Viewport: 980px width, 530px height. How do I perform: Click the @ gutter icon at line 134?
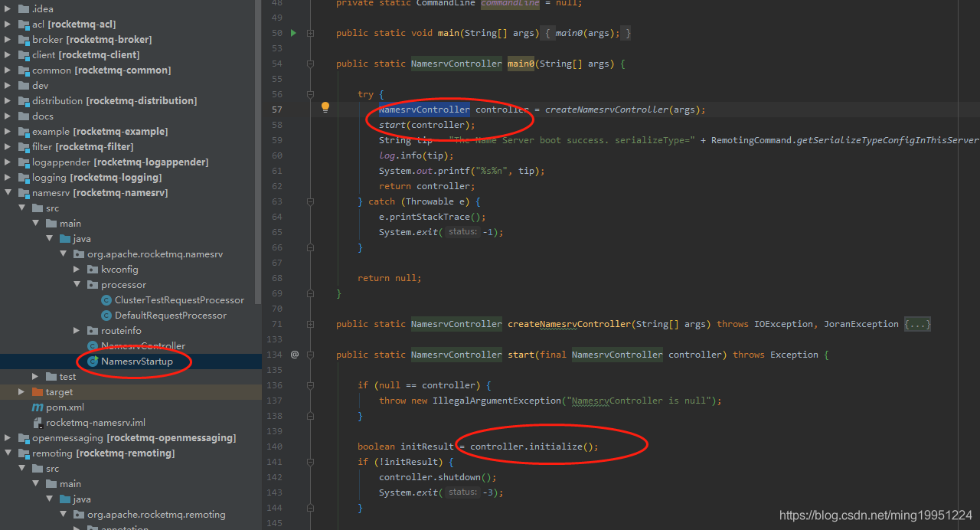[x=295, y=355]
